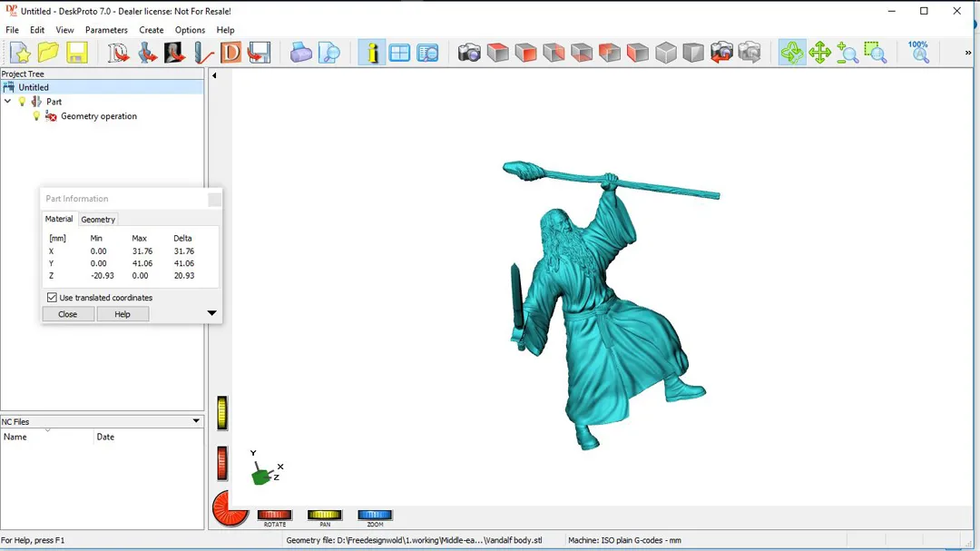Open the Options menu
Screen dimensions: 980x551
coord(190,30)
